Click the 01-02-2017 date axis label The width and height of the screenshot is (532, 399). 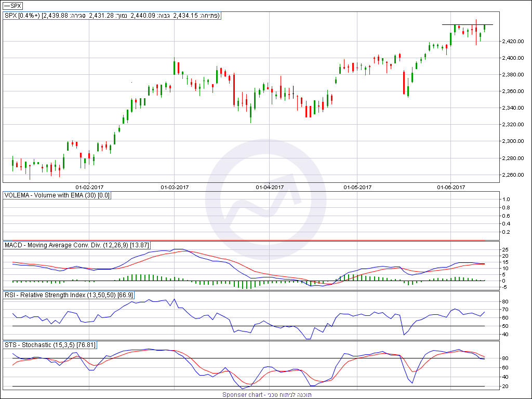[89, 187]
